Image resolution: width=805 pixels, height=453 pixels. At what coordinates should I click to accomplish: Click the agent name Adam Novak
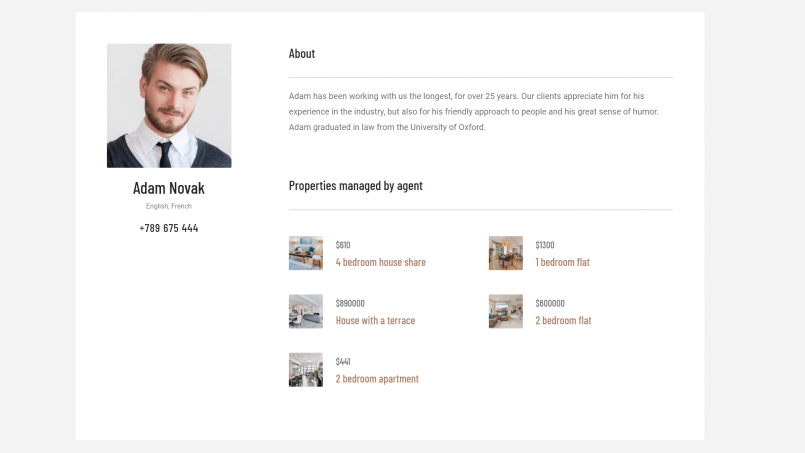pyautogui.click(x=169, y=188)
